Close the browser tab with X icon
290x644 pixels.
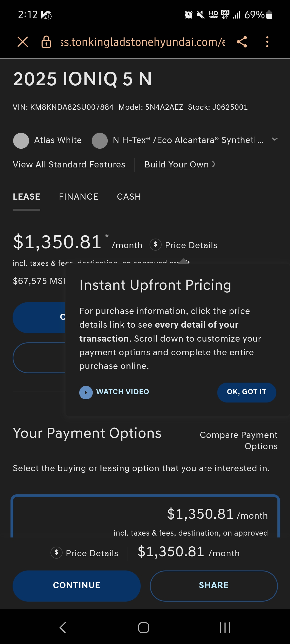[23, 42]
